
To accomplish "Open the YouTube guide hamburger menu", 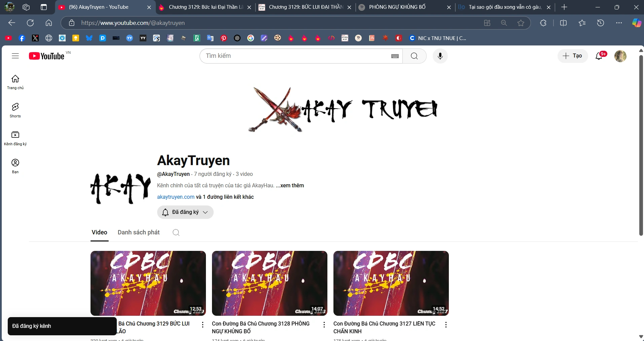I will pos(15,56).
